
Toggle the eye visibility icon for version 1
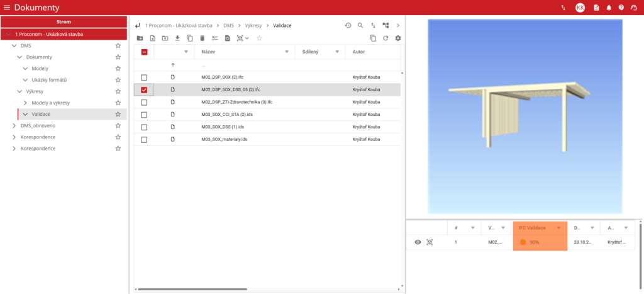click(x=418, y=242)
